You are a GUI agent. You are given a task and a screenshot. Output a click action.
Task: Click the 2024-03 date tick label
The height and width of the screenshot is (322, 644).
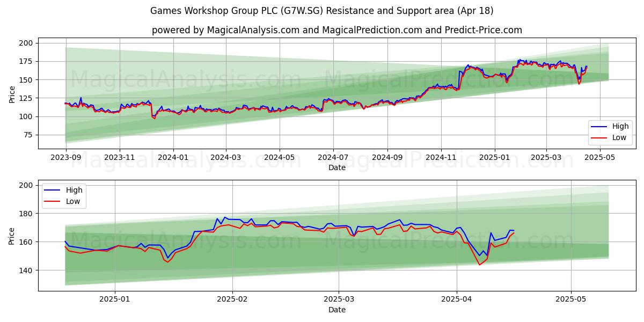[x=225, y=157]
